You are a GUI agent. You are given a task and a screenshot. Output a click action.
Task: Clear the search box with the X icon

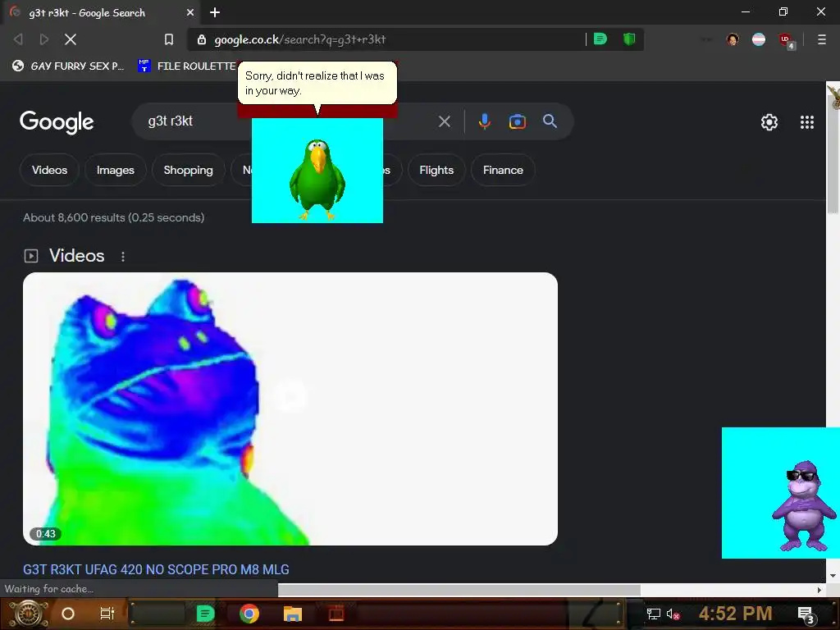coord(444,121)
